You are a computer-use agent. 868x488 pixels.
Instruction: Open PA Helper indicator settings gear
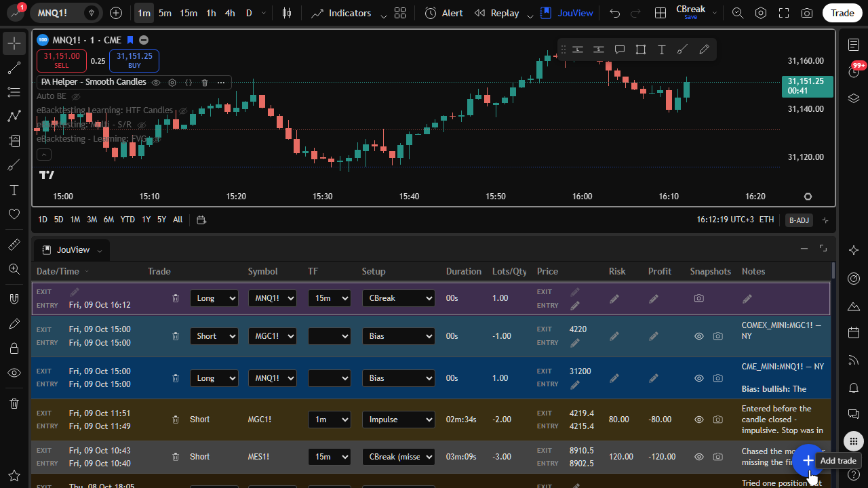point(172,82)
